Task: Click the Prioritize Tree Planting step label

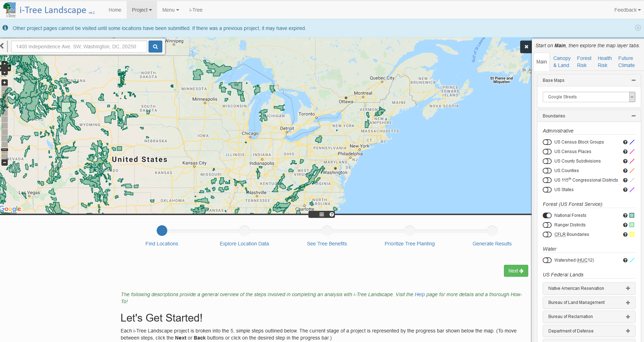Action: click(410, 244)
